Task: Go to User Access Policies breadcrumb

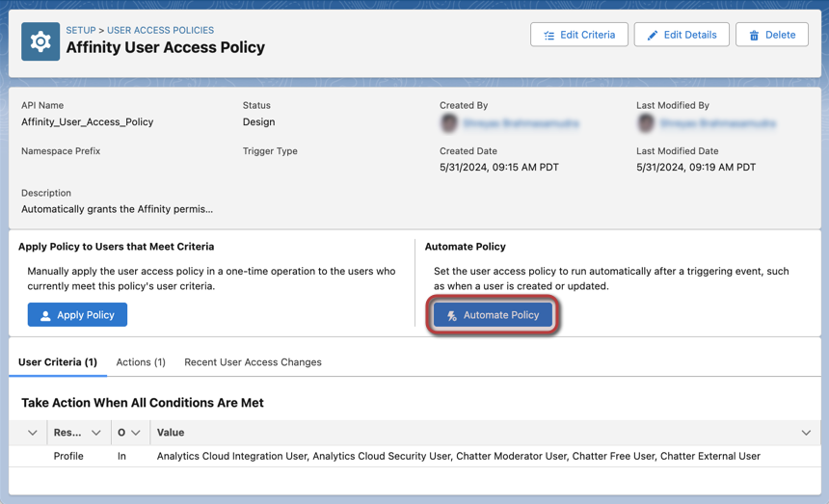Action: pos(160,30)
